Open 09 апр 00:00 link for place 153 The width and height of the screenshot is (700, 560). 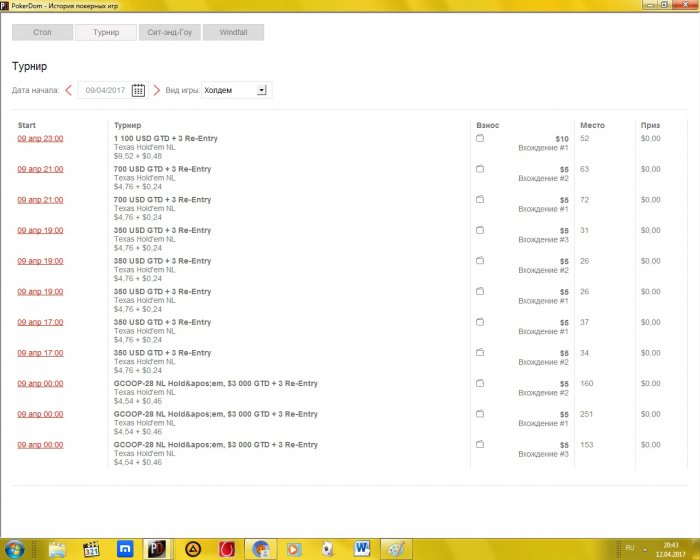(x=40, y=445)
